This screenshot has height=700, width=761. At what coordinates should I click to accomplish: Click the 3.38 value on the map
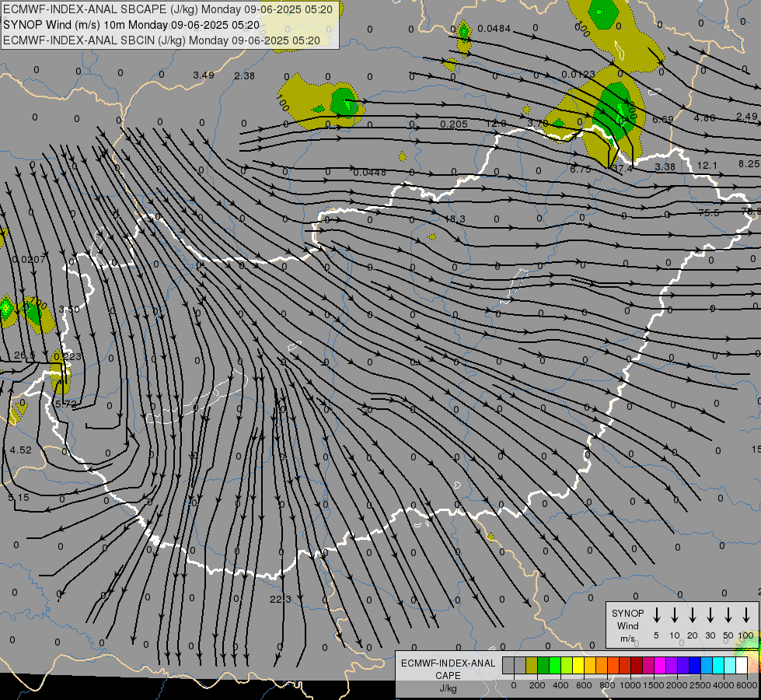[x=665, y=166]
